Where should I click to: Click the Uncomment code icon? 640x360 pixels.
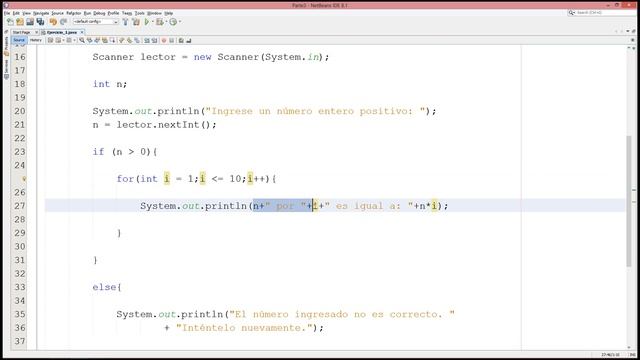189,40
